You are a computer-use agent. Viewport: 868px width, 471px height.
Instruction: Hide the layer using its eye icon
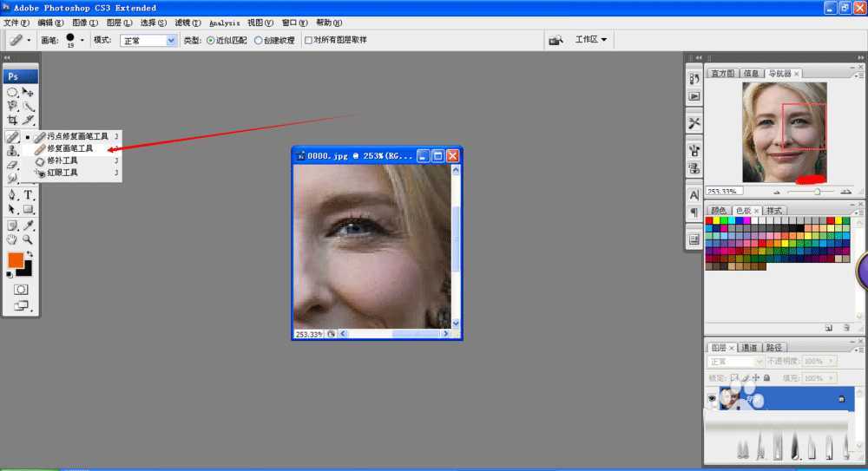tap(713, 398)
